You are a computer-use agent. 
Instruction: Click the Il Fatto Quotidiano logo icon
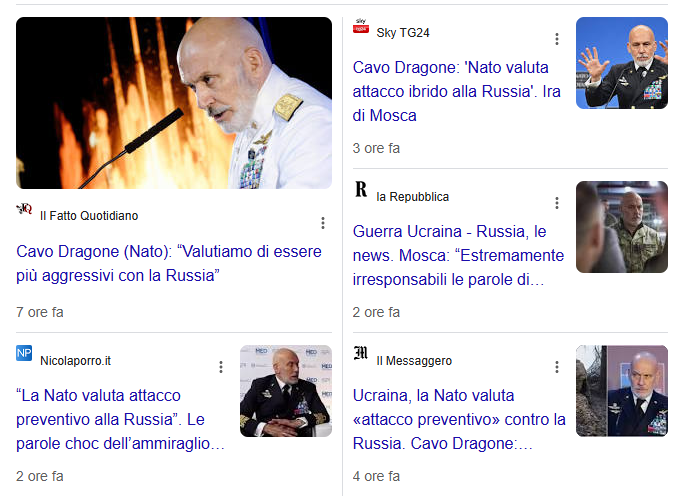click(x=24, y=209)
